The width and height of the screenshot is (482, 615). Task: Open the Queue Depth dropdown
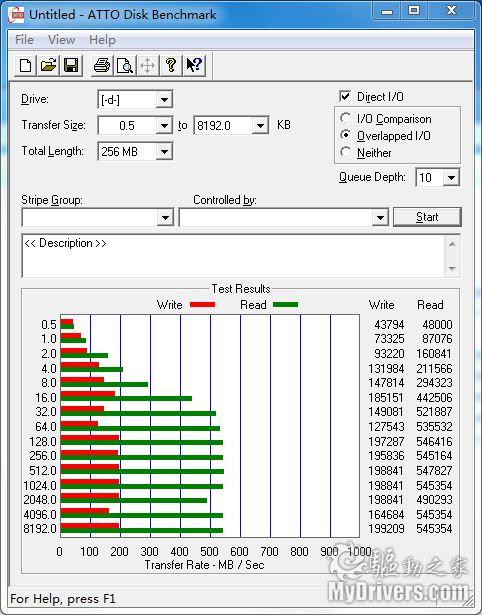[x=451, y=178]
